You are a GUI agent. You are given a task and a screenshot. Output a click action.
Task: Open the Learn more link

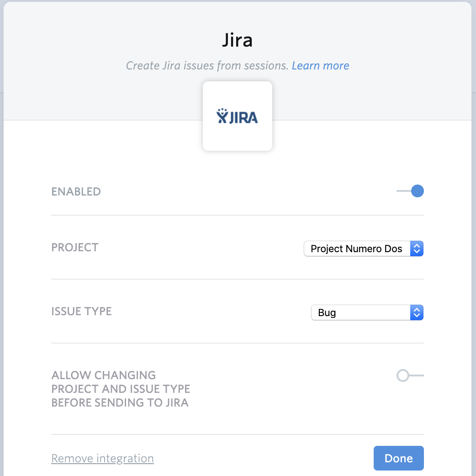[320, 66]
